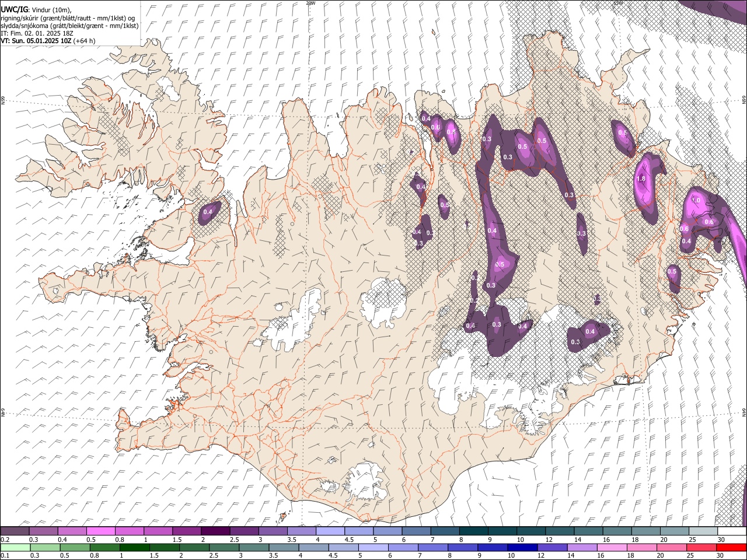Pick the lower swatch starting at 4
This screenshot has width=747, height=560.
313,548
